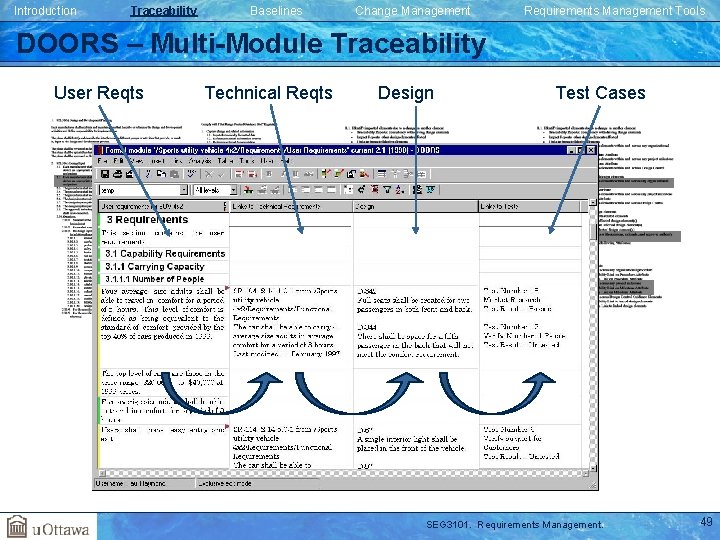Click 'A single interior light' design text
Viewport: 720px width, 540px height.
tap(411, 443)
